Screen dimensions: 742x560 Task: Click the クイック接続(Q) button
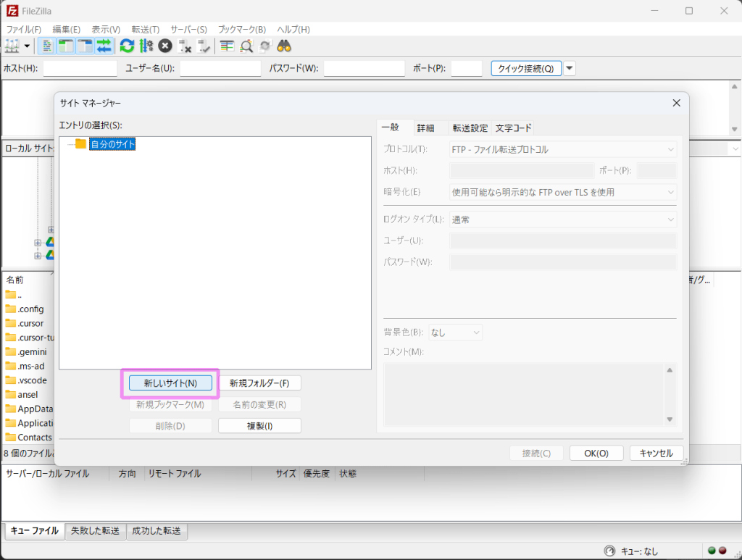pyautogui.click(x=526, y=69)
